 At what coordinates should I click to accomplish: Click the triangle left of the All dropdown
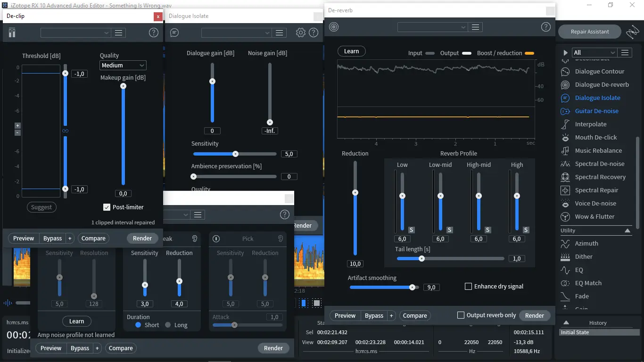point(566,52)
